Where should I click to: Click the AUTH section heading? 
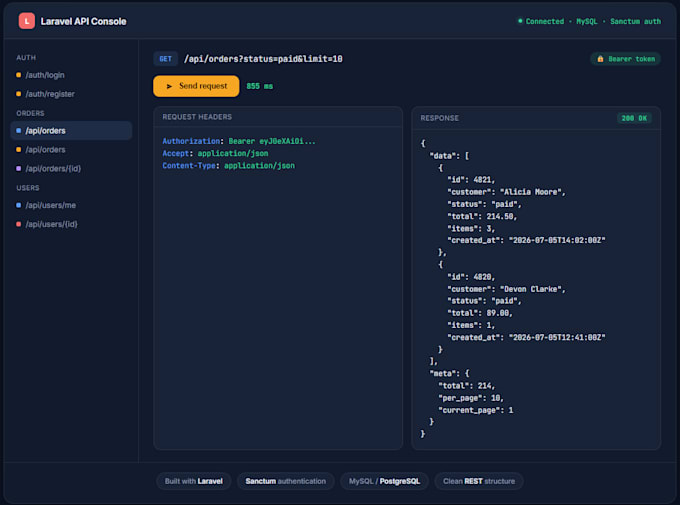(26, 58)
